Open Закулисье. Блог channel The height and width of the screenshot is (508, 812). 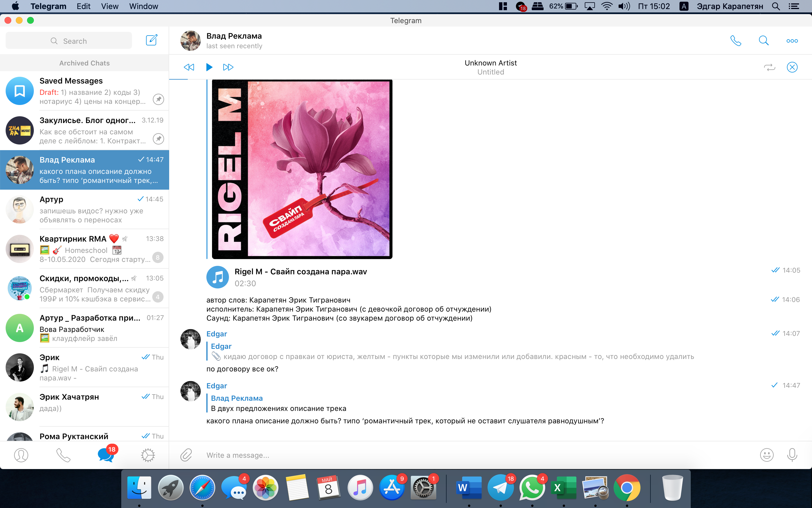[85, 130]
